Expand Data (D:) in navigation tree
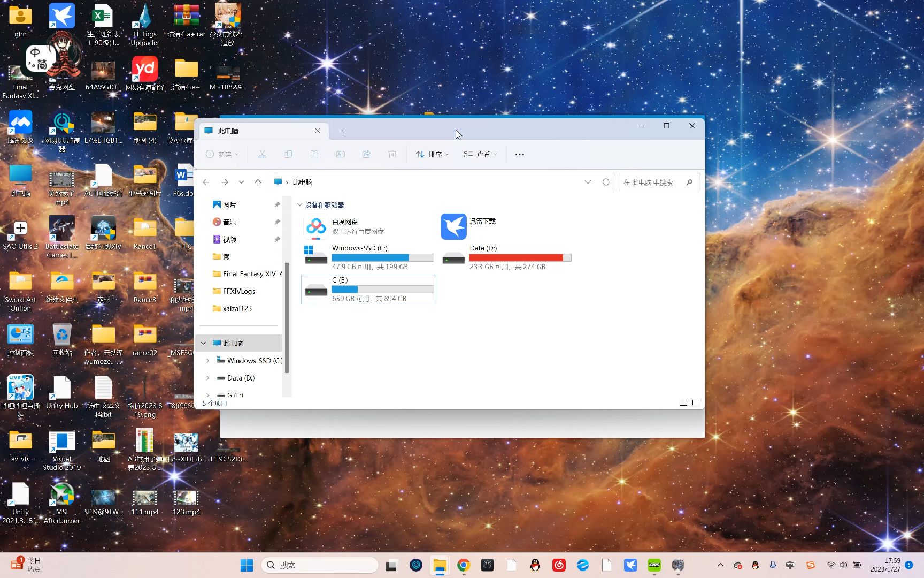The width and height of the screenshot is (924, 578). [208, 378]
